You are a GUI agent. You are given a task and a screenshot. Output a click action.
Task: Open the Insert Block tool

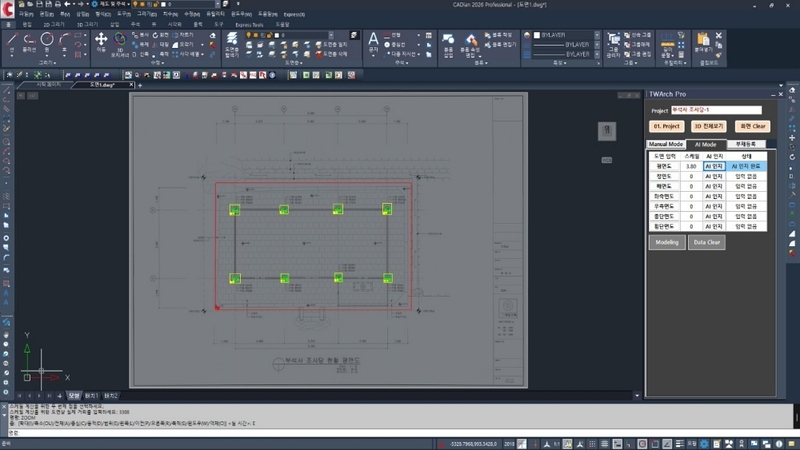448,41
